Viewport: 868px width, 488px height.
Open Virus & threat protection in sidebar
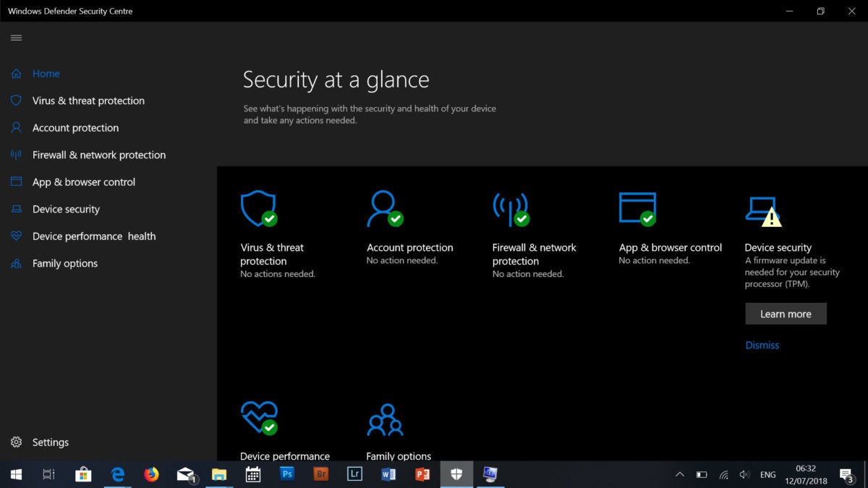(88, 100)
